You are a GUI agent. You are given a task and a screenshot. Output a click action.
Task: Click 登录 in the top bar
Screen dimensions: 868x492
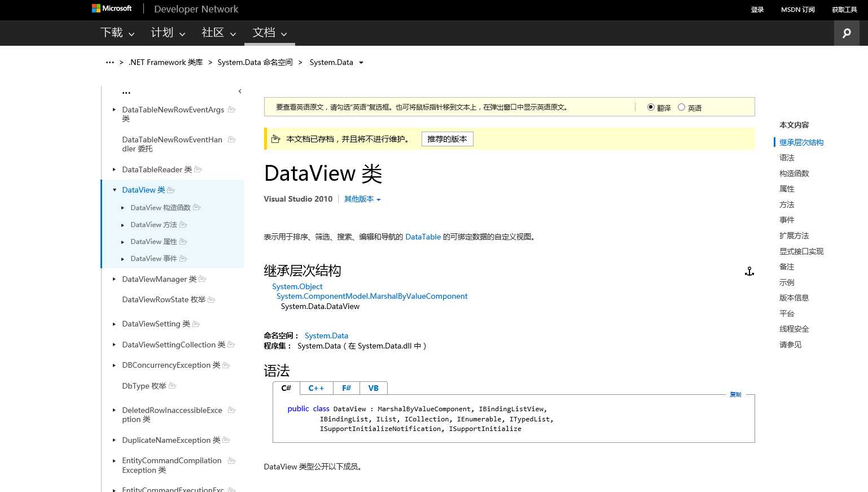[x=757, y=10]
